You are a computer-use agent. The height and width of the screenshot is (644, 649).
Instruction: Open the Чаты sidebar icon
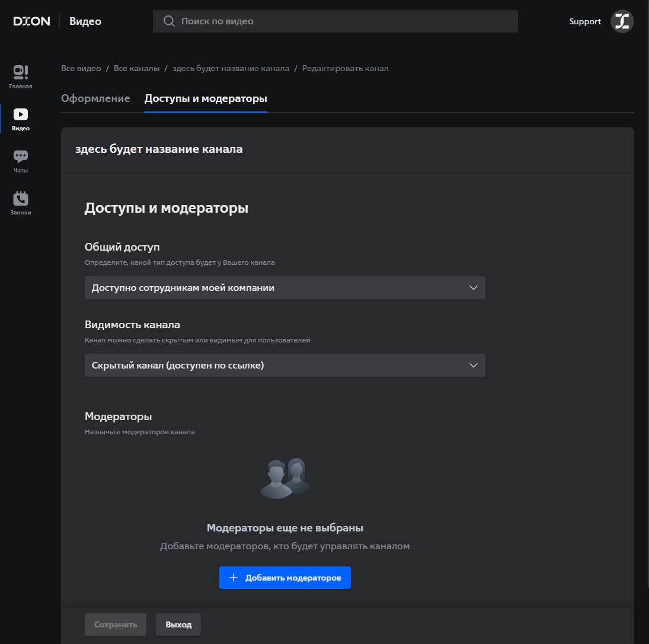(21, 161)
